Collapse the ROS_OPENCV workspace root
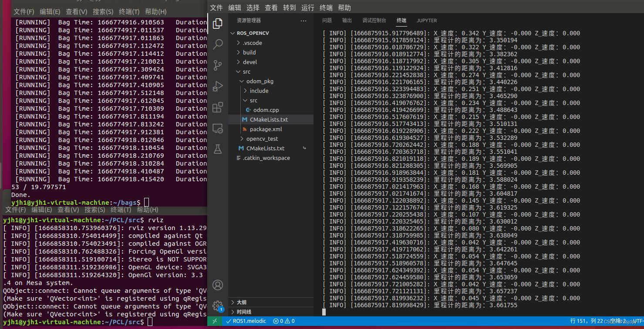The height and width of the screenshot is (329, 644). (233, 33)
